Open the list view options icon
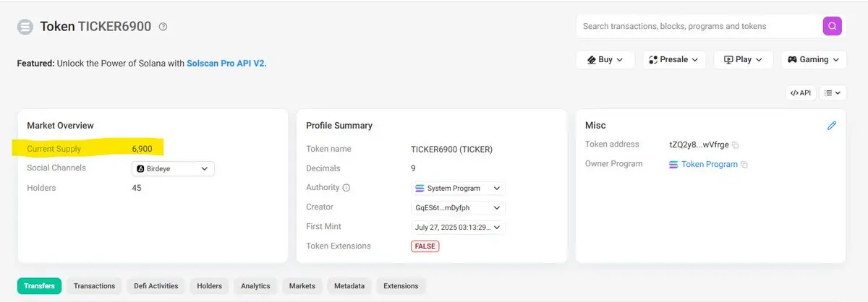This screenshot has height=302, width=868. tap(834, 93)
